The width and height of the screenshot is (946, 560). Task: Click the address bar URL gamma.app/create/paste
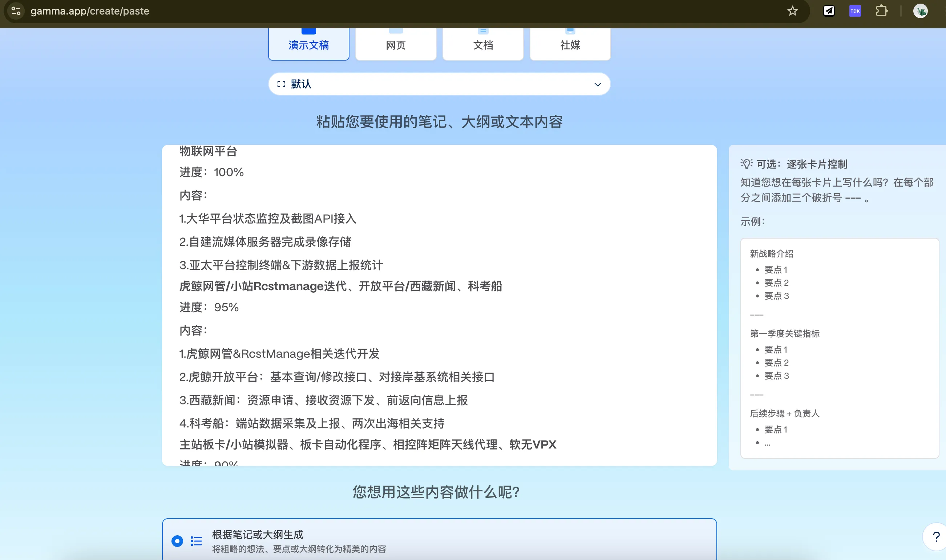pyautogui.click(x=90, y=11)
